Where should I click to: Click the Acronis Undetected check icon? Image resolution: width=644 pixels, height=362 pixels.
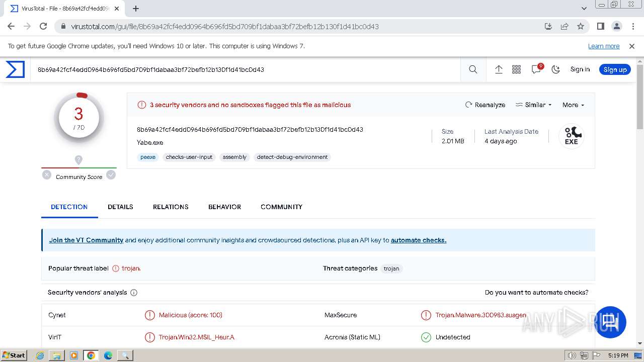point(426,337)
